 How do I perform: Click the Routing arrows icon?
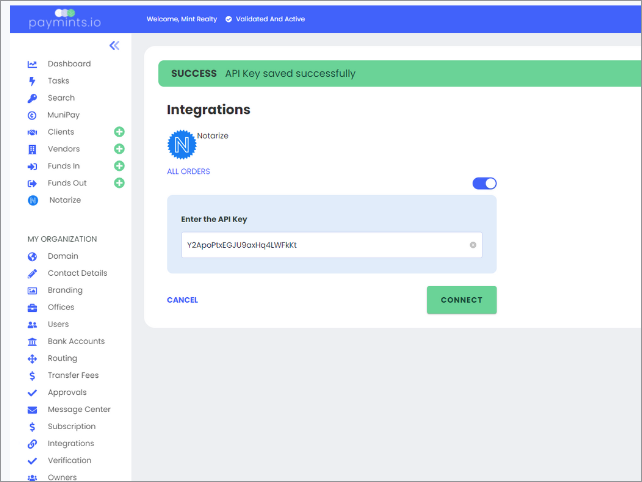pyautogui.click(x=32, y=359)
